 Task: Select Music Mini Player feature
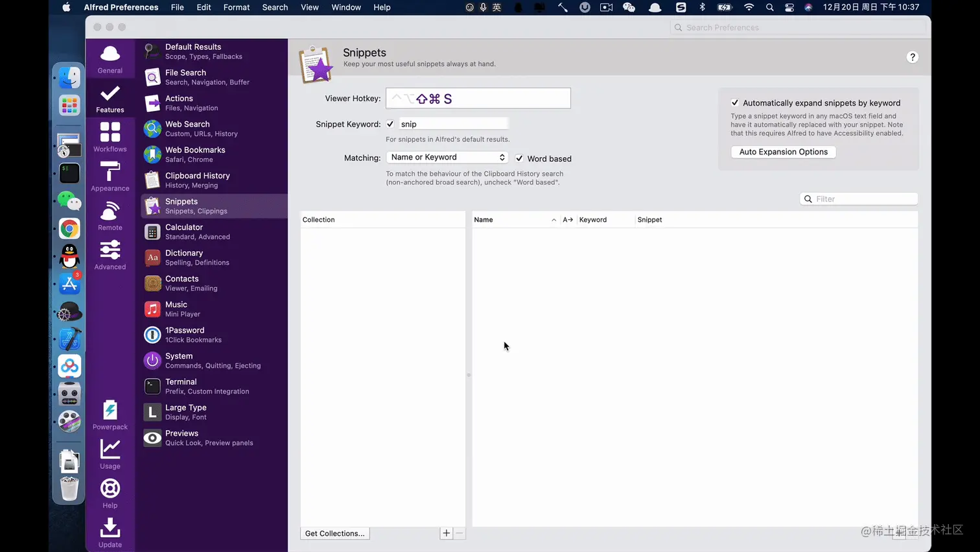coord(214,309)
